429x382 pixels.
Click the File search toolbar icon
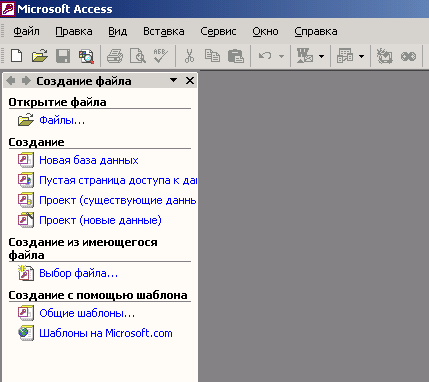[86, 56]
